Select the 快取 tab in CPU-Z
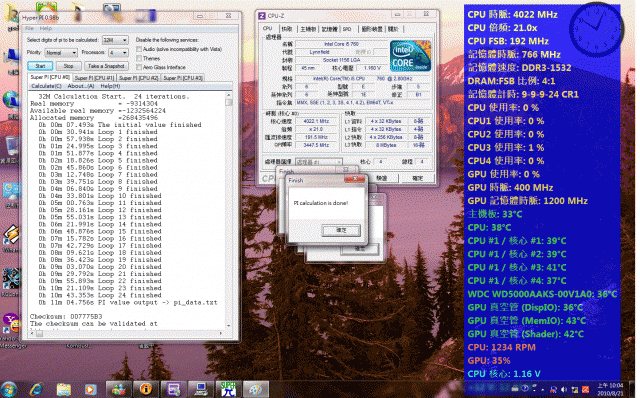Screen dimensions: 640x398 tap(287, 29)
